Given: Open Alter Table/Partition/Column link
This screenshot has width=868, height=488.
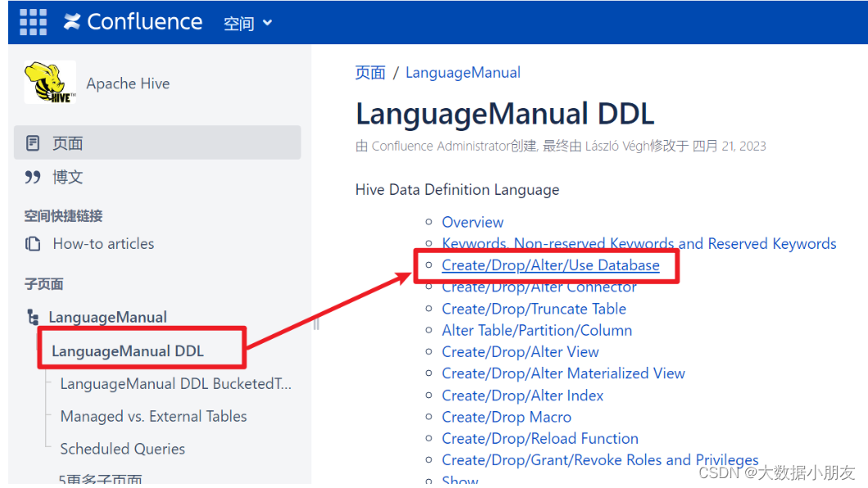Looking at the screenshot, I should click(x=536, y=331).
